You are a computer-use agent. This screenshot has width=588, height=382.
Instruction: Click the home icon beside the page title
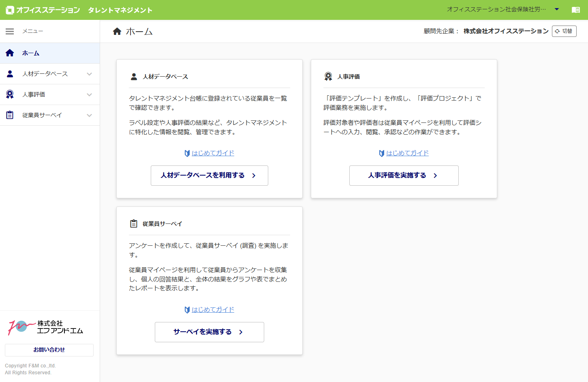click(117, 31)
